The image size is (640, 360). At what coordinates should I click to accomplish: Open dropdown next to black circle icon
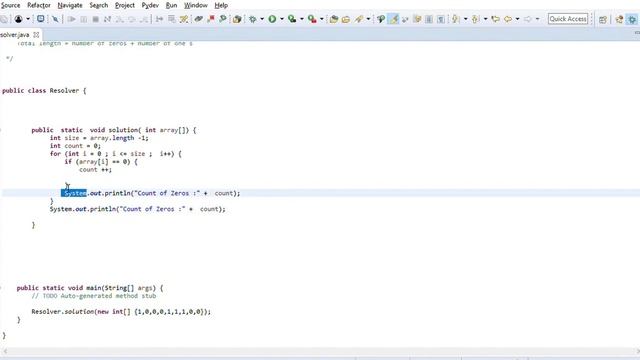click(x=28, y=19)
